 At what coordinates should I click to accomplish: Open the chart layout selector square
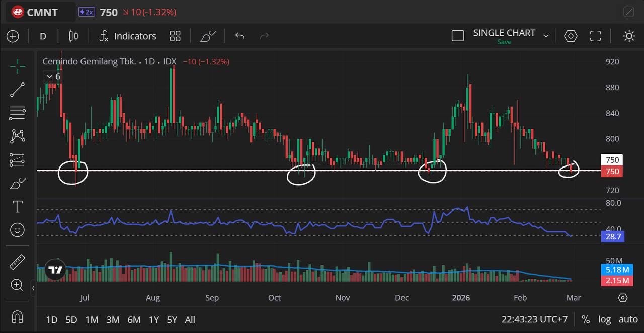458,36
